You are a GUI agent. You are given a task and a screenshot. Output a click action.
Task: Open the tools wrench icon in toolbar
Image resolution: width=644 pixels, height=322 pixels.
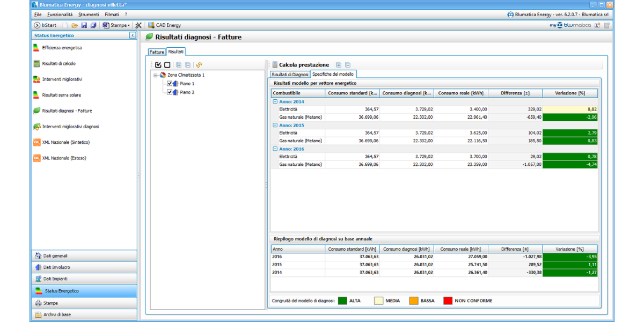pos(138,25)
